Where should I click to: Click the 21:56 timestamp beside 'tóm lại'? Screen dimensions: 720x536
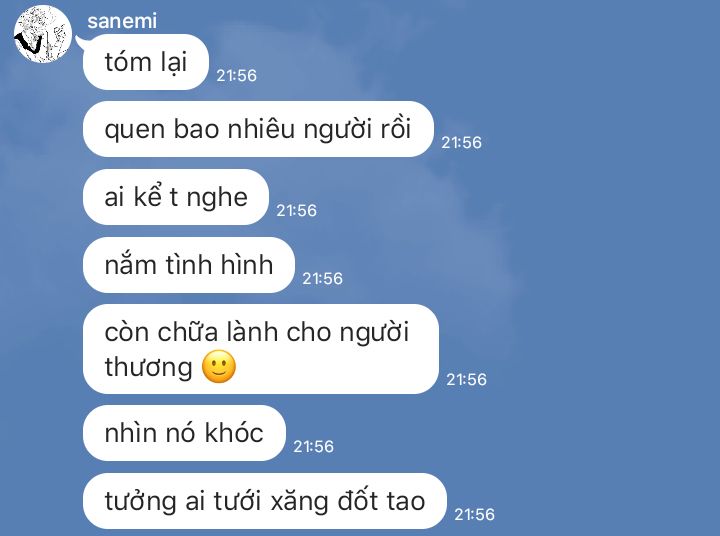236,75
